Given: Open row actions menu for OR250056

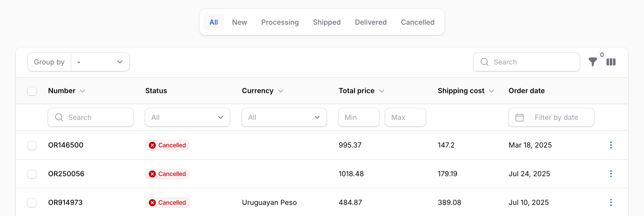Looking at the screenshot, I should (x=611, y=174).
